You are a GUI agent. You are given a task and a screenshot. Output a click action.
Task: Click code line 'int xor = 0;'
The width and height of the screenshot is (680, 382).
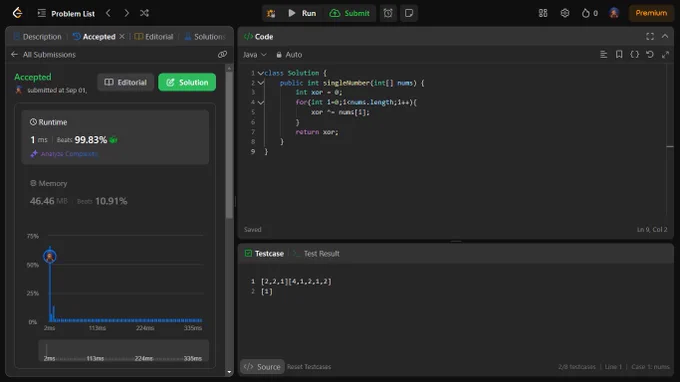(x=319, y=92)
